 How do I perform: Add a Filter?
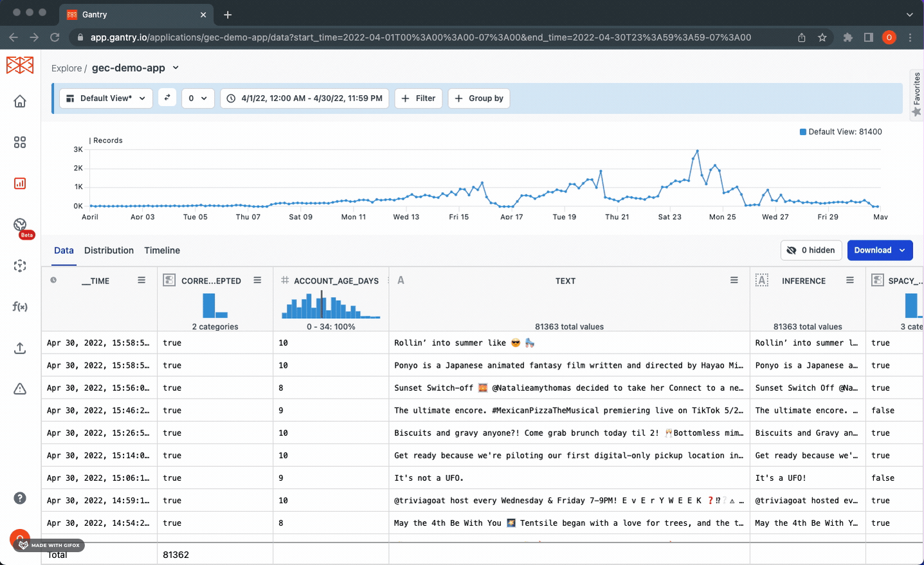[x=418, y=98]
